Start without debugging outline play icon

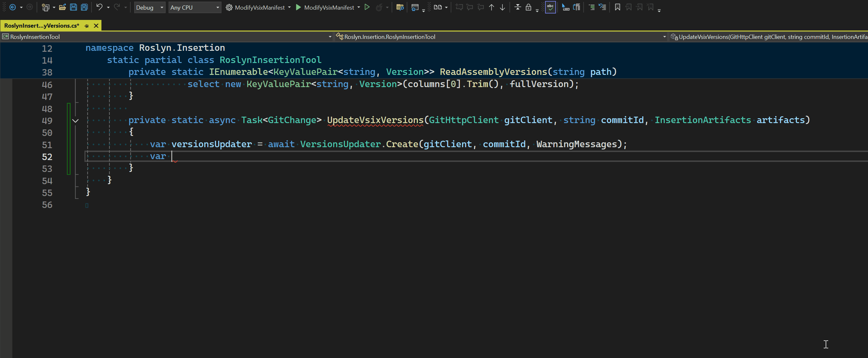(367, 7)
